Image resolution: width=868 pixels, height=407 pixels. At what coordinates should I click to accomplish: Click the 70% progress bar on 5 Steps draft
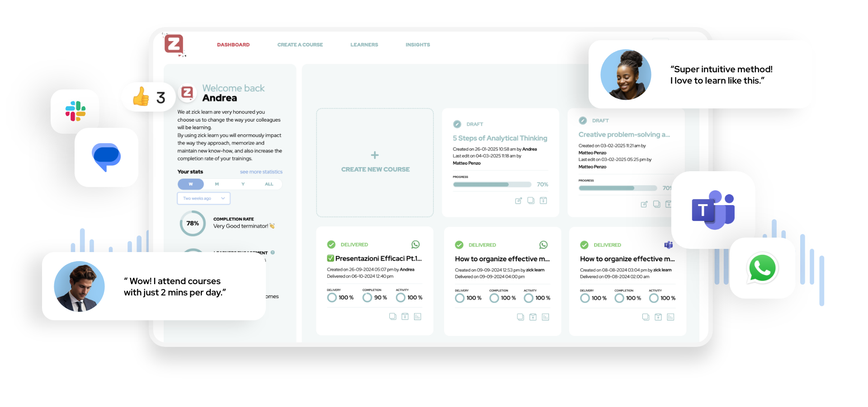(x=492, y=184)
